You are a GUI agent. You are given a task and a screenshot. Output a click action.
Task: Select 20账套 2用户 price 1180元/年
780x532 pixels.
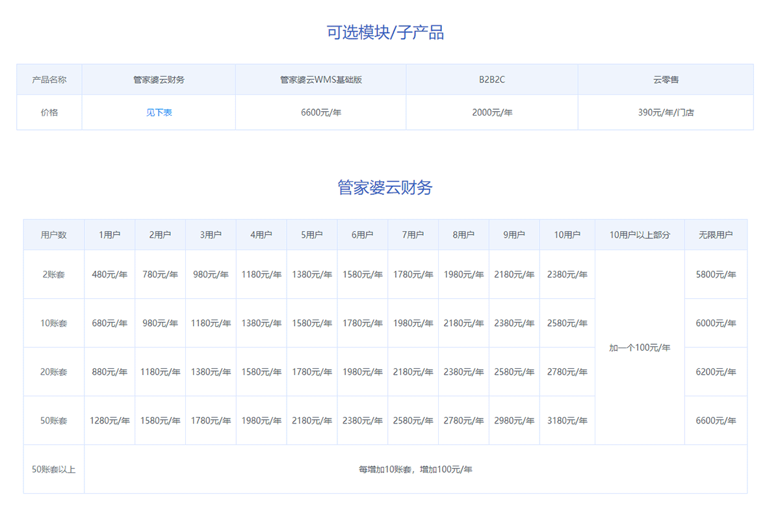[x=161, y=372]
